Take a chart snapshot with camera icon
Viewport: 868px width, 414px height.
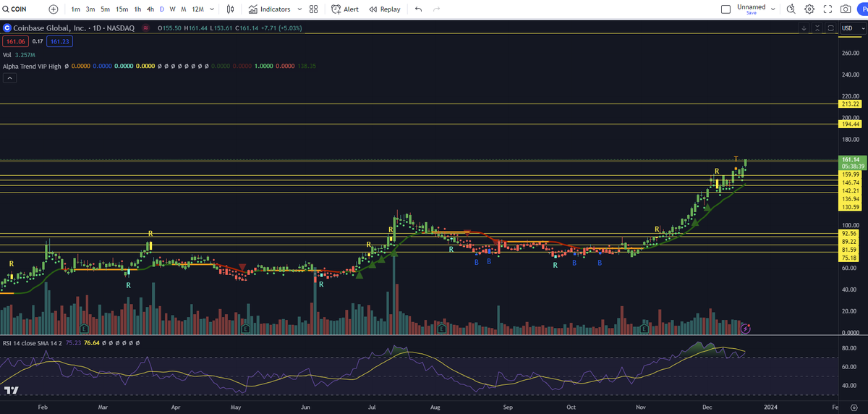pyautogui.click(x=846, y=9)
